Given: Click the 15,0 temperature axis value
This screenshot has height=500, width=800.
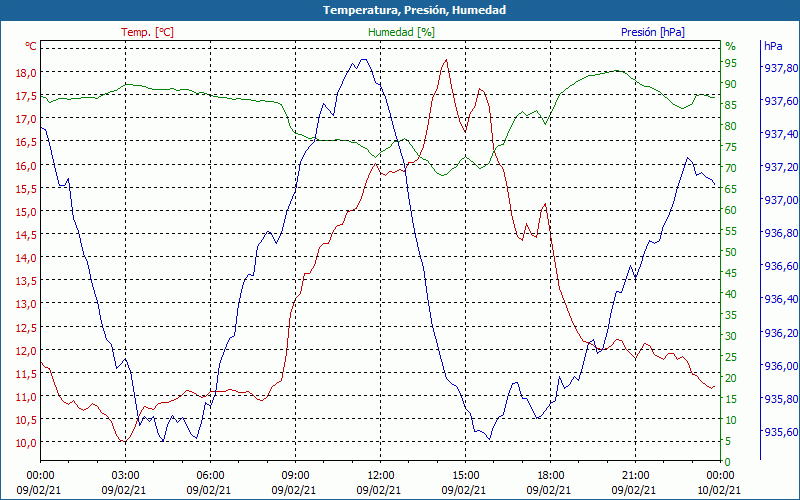Looking at the screenshot, I should coord(27,211).
